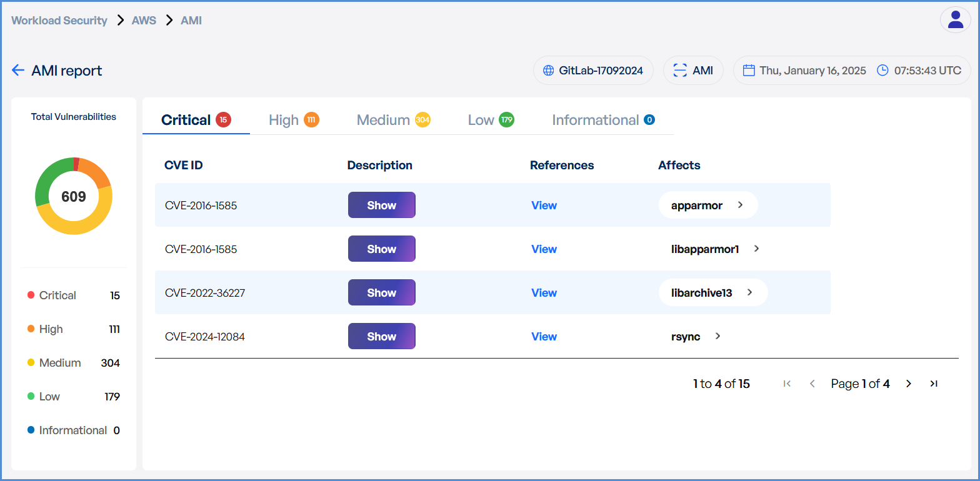This screenshot has height=481, width=980.
Task: Go to the next page of results
Action: (909, 384)
